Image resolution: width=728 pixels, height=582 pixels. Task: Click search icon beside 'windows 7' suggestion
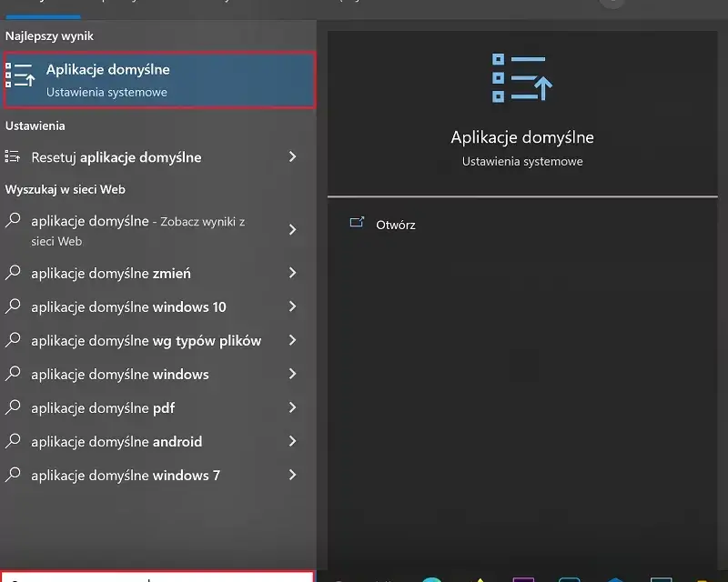coord(13,475)
